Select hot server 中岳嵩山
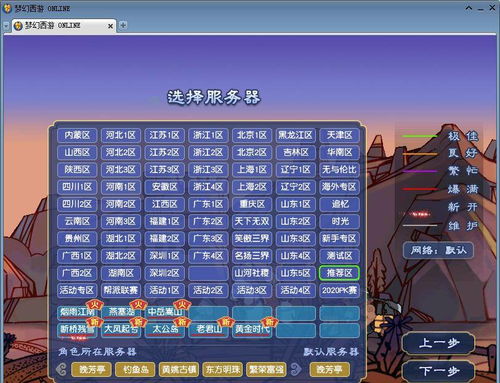This screenshot has width=500, height=383. tap(165, 312)
